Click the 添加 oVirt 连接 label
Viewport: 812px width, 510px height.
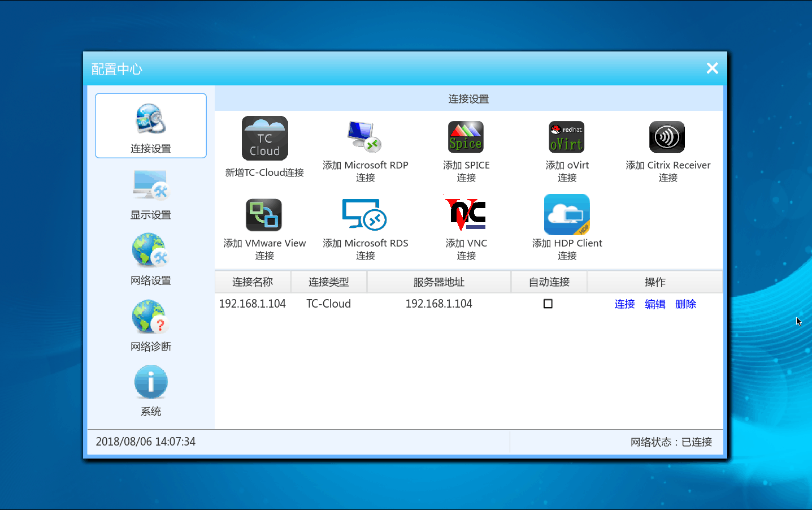(x=567, y=171)
